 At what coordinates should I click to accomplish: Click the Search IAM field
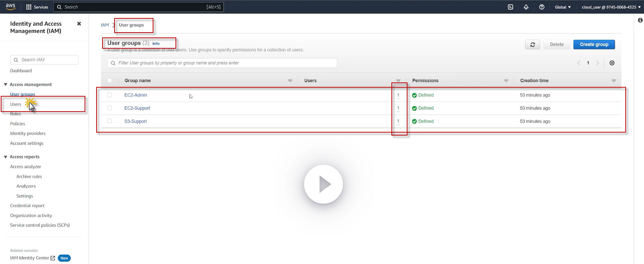point(44,60)
